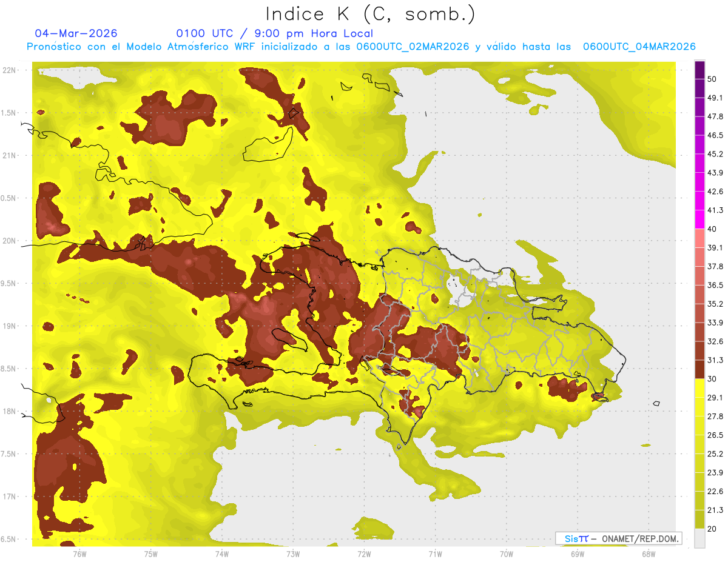Click the colorbar value '35.2'

tap(715, 304)
